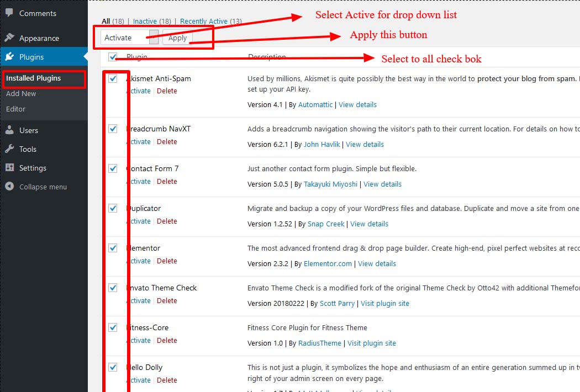Screen dimensions: 580x392
Task: Click the Akismet Anti-Spam plugin name
Action: tap(159, 78)
